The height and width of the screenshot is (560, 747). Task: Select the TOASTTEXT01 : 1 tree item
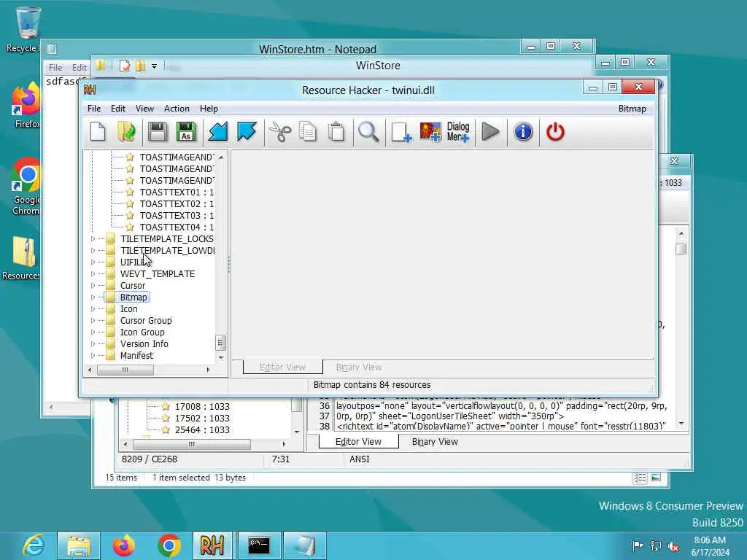[x=177, y=192]
